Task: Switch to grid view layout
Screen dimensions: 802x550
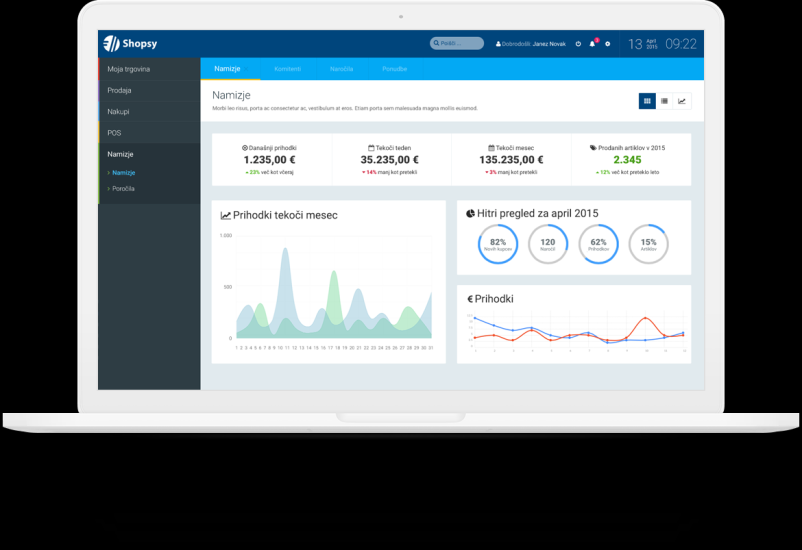Action: [647, 101]
